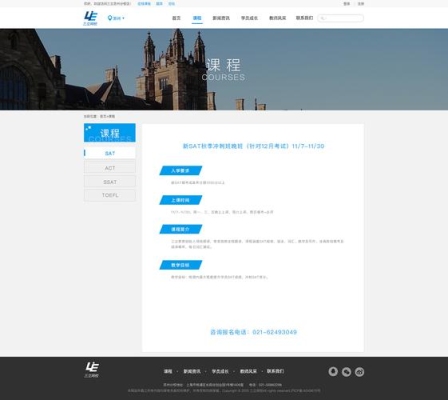Open the Weibo icon in the footer
The image size is (448, 400).
click(x=359, y=371)
